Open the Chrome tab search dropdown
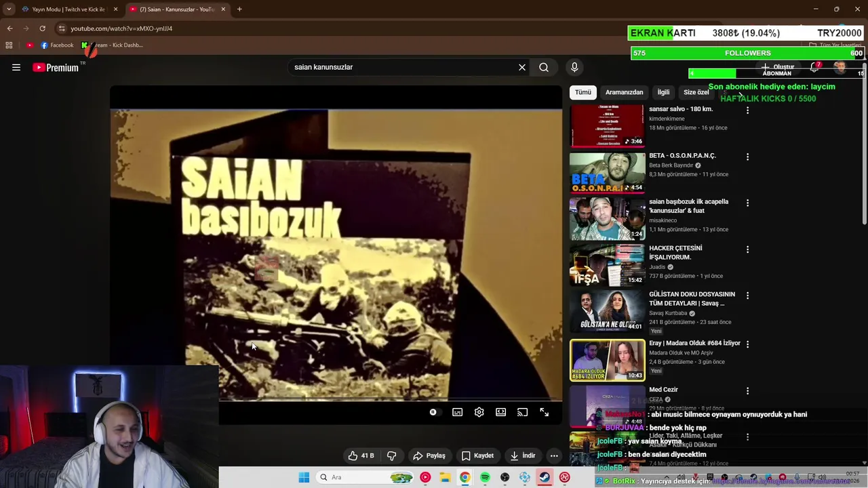Viewport: 868px width, 488px height. 9,9
